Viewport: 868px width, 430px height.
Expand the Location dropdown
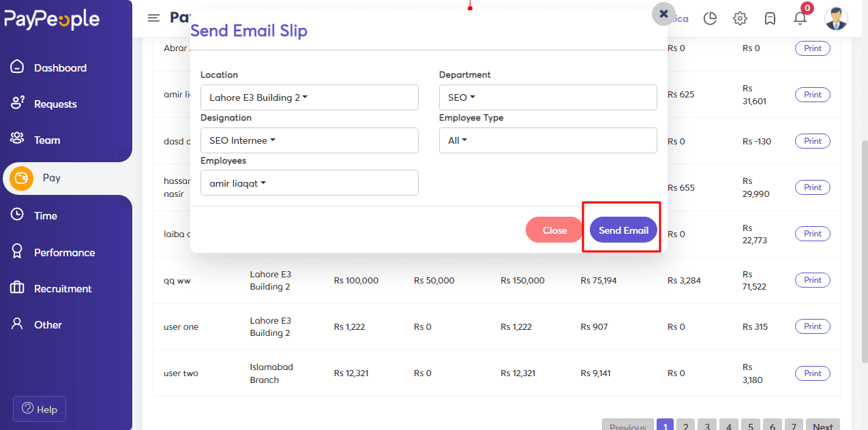(309, 97)
